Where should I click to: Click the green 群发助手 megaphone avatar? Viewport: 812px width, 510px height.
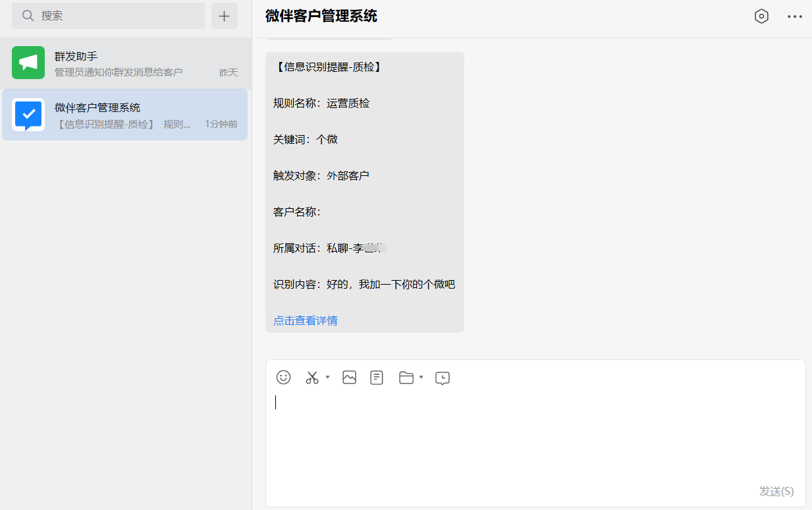(28, 63)
